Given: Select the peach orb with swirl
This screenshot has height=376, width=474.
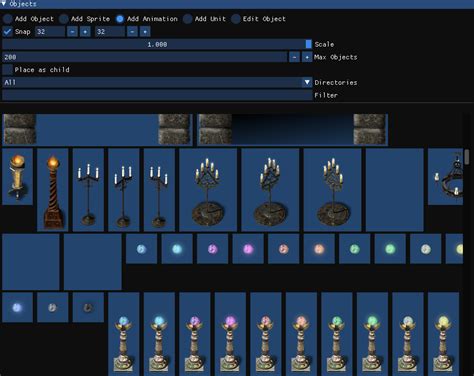Looking at the screenshot, I should (284, 249).
